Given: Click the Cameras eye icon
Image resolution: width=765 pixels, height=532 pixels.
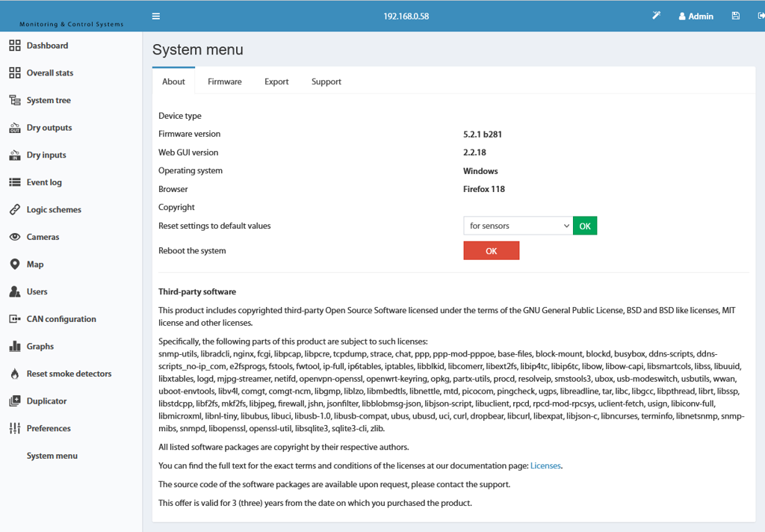Looking at the screenshot, I should [15, 237].
